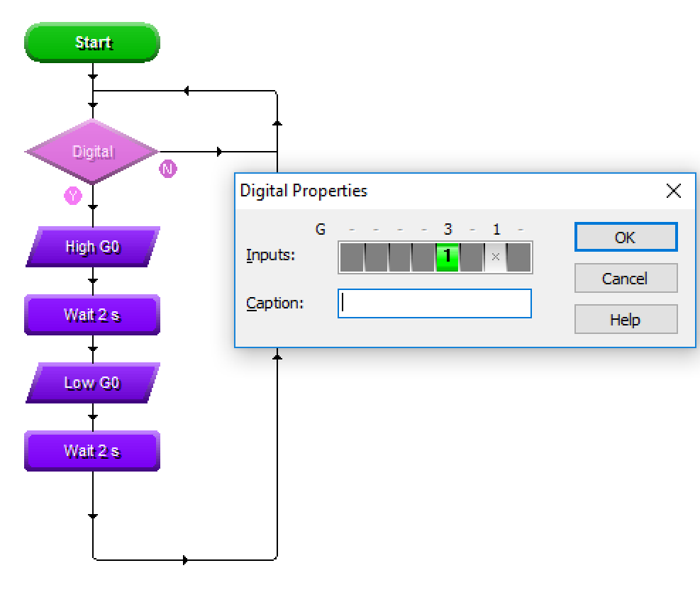The width and height of the screenshot is (700, 602).
Task: Click the Caption label
Action: coord(274,303)
